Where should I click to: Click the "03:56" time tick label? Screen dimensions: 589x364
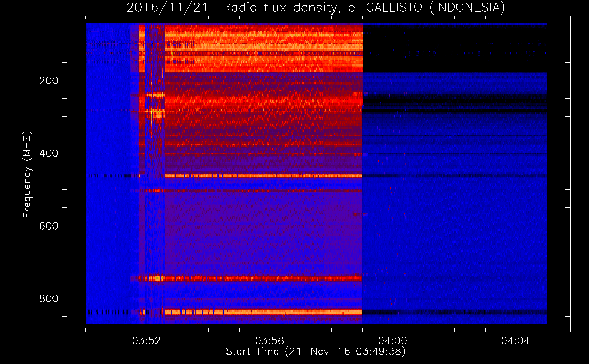click(269, 341)
